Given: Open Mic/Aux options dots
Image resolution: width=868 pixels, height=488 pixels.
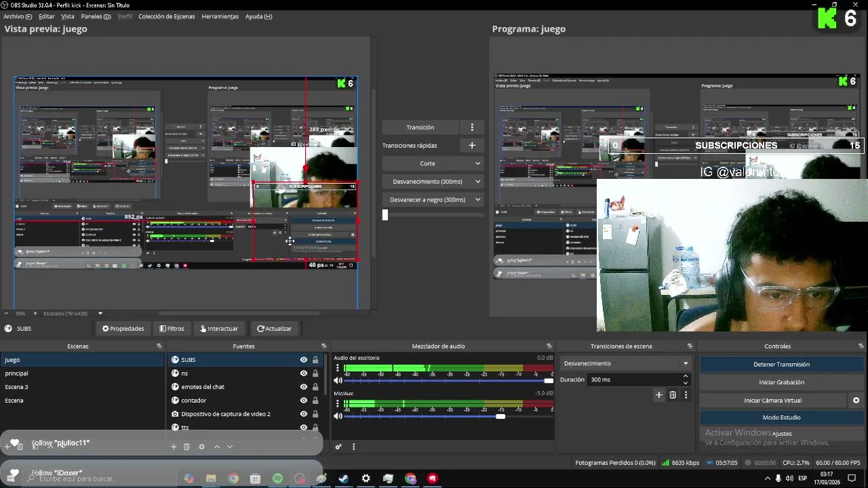Looking at the screenshot, I should (x=337, y=405).
